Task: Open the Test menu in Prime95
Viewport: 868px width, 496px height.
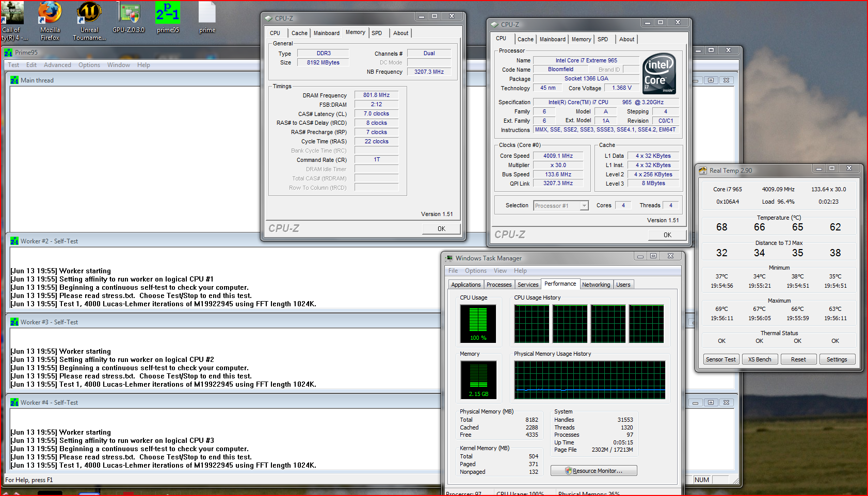Action: coord(13,65)
